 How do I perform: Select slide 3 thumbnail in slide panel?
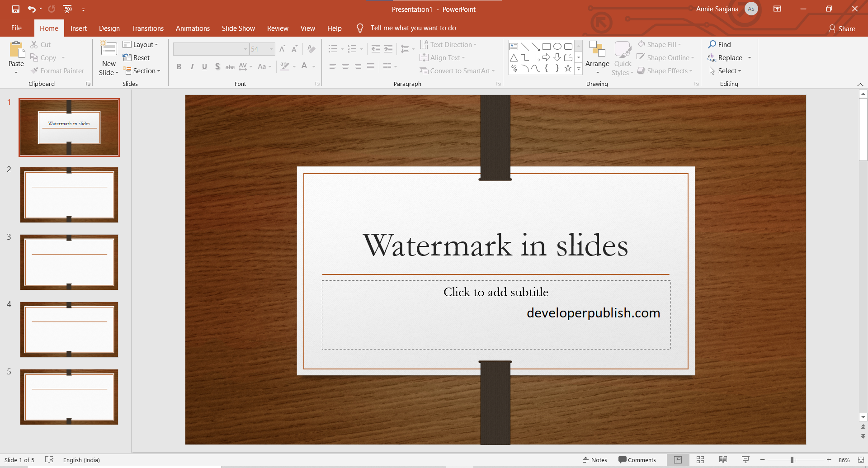pos(69,262)
